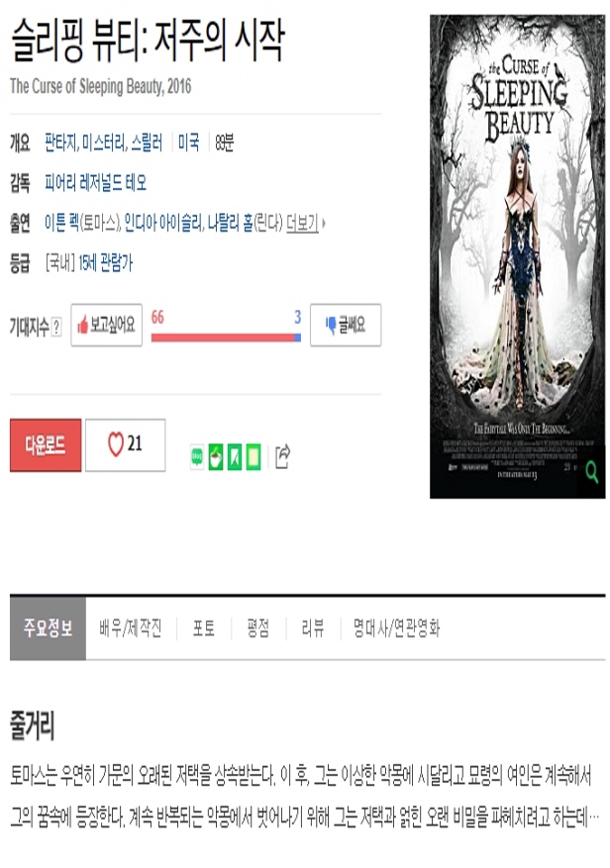Click the red expectation rating bar

point(223,338)
